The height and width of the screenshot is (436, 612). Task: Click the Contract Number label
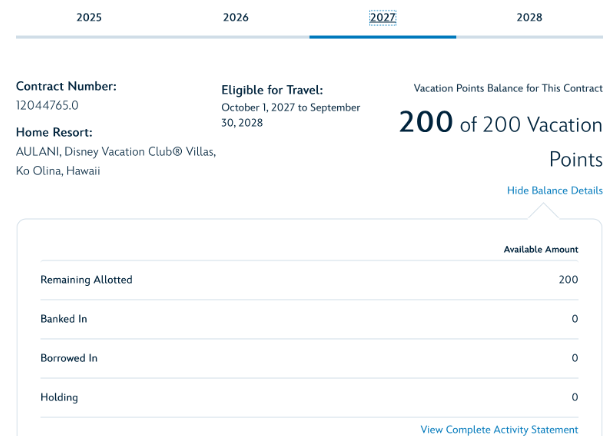[66, 86]
